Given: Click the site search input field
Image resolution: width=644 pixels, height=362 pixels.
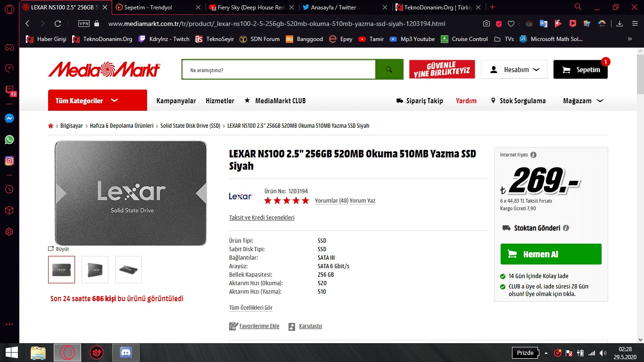Looking at the screenshot, I should (279, 70).
